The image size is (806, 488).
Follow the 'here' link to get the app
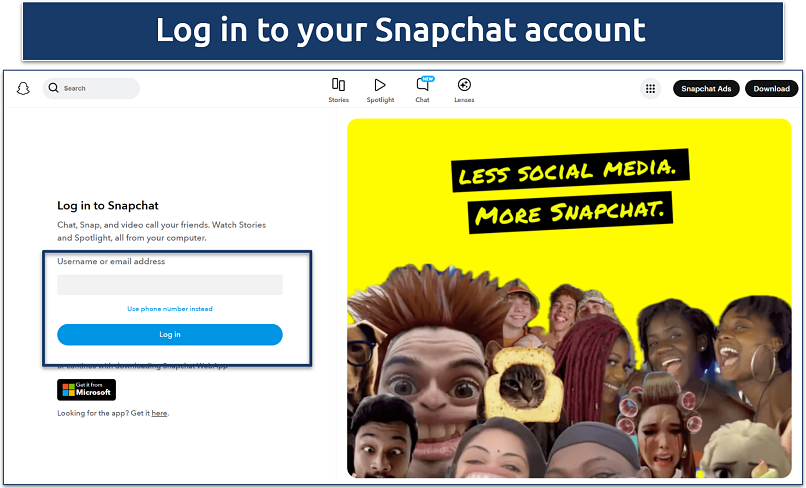point(159,413)
